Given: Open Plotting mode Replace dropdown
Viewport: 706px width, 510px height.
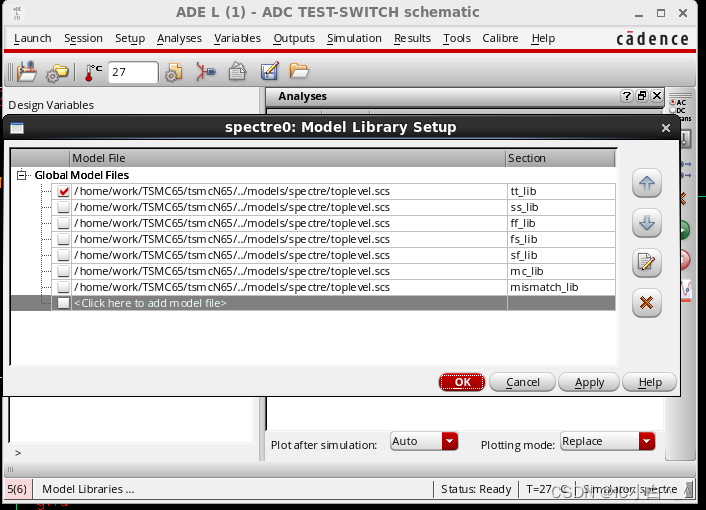Looking at the screenshot, I should coord(646,441).
